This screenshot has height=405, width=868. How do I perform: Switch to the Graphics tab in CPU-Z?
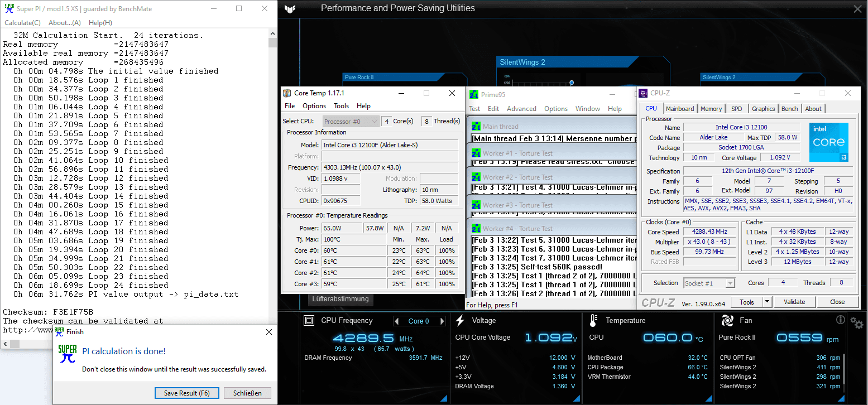click(763, 109)
